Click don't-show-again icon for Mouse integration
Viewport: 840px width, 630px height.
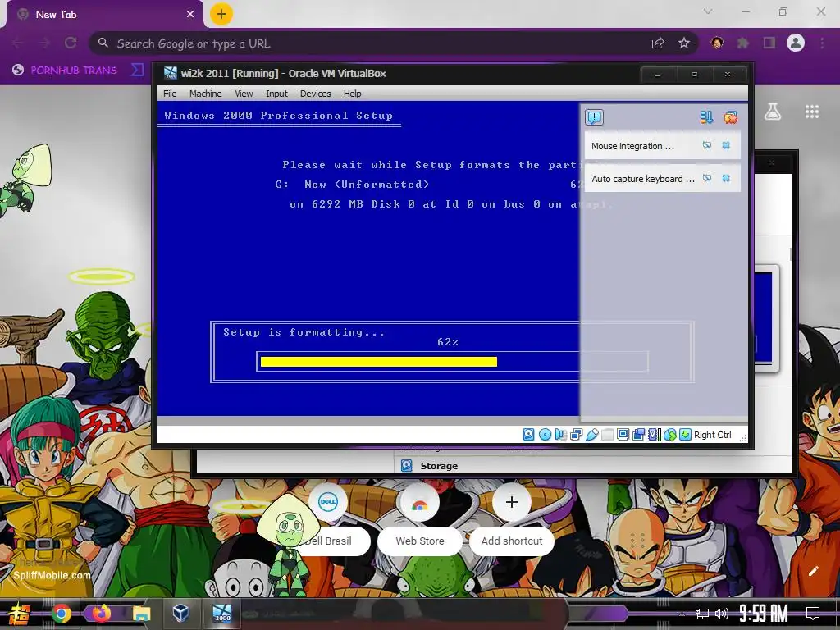click(707, 145)
